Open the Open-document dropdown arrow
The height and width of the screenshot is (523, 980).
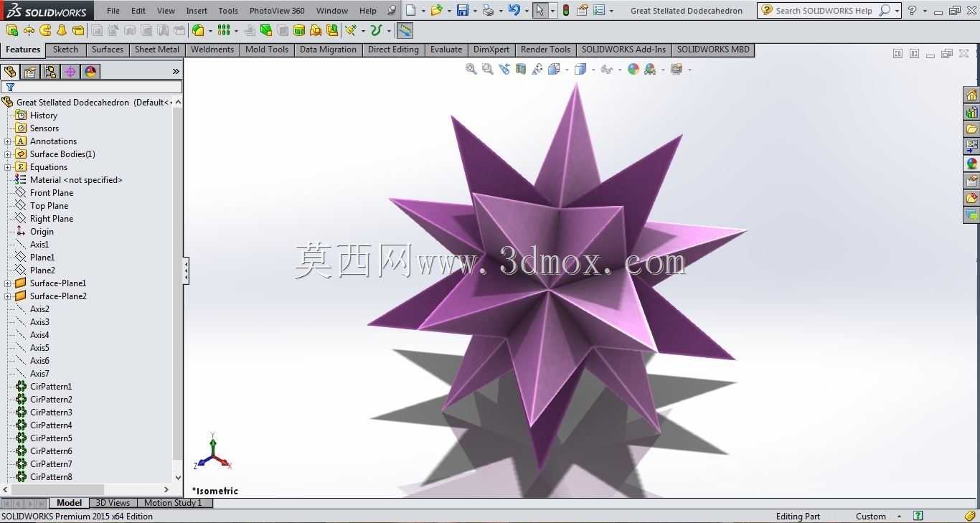click(449, 11)
